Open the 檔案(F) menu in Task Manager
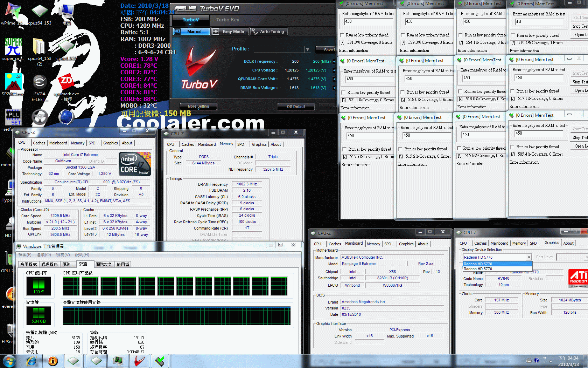Image resolution: width=588 pixels, height=368 pixels. (x=24, y=255)
